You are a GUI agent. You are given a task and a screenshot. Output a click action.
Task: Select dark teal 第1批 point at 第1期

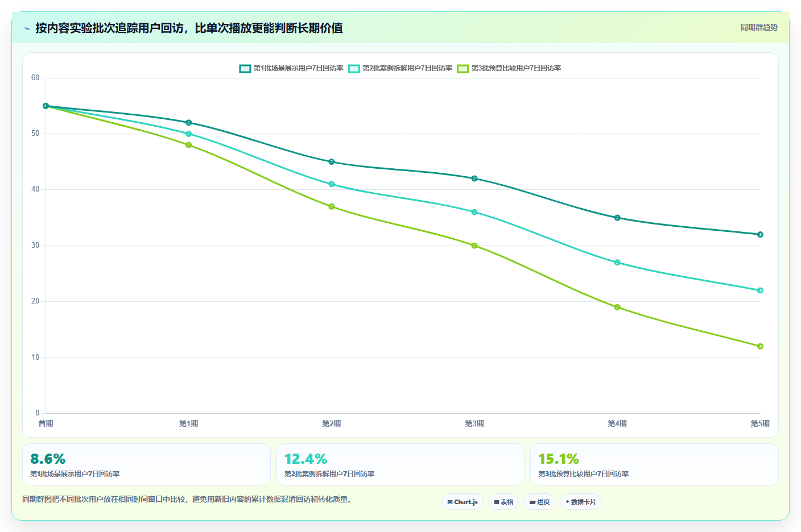189,123
